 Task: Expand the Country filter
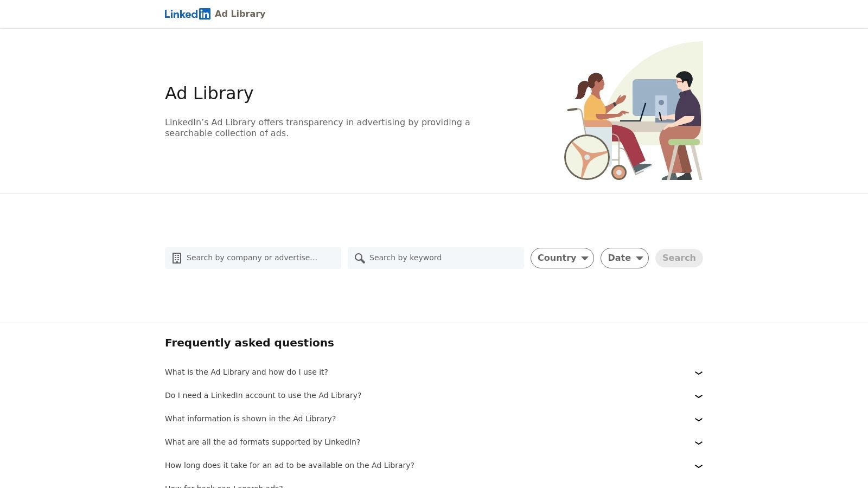coord(562,258)
